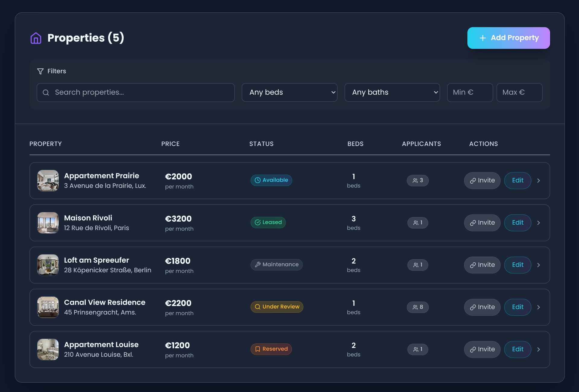Click the Reserved status badge
The height and width of the screenshot is (392, 579).
point(271,349)
